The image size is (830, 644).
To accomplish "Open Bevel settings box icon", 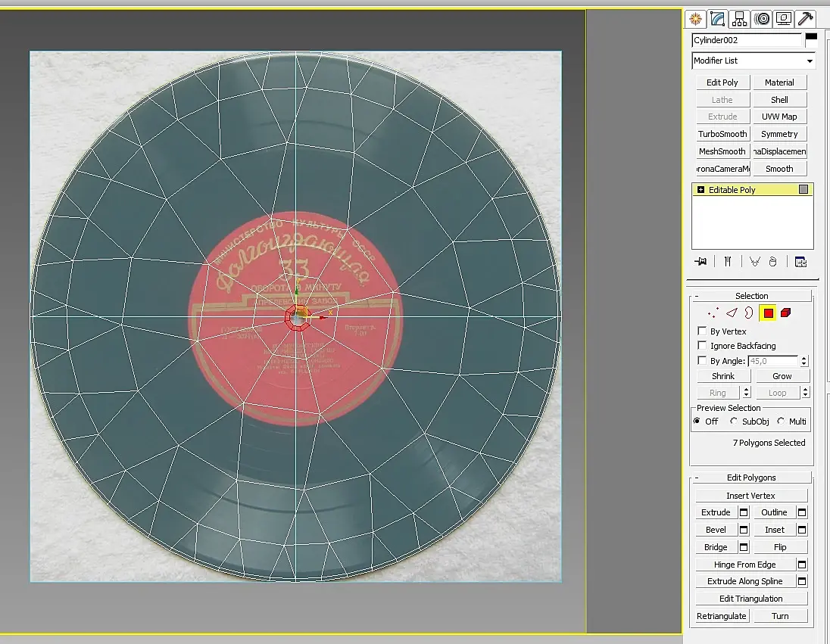I will [744, 530].
